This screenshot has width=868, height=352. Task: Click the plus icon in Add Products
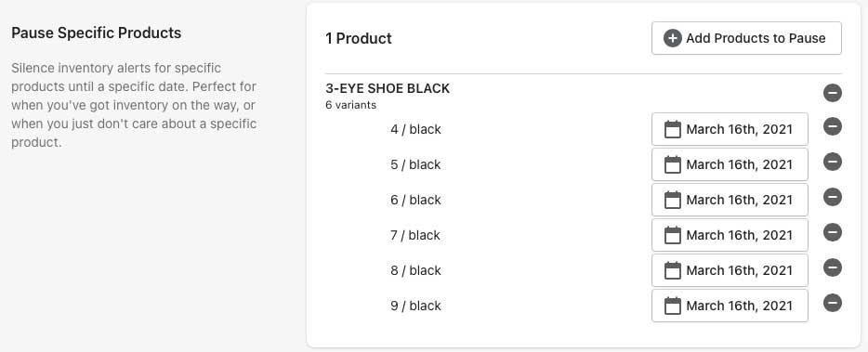pyautogui.click(x=672, y=38)
